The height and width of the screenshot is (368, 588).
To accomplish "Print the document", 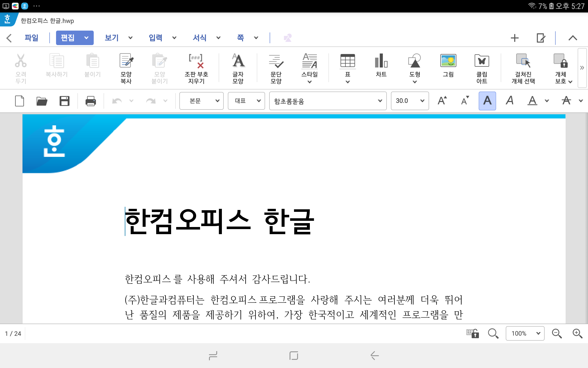I will pyautogui.click(x=91, y=101).
